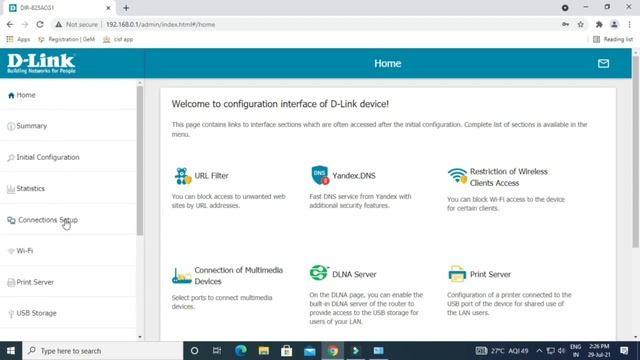Click the Yandex.DNS shield icon
Screen dimensions: 640x360
tap(320, 175)
